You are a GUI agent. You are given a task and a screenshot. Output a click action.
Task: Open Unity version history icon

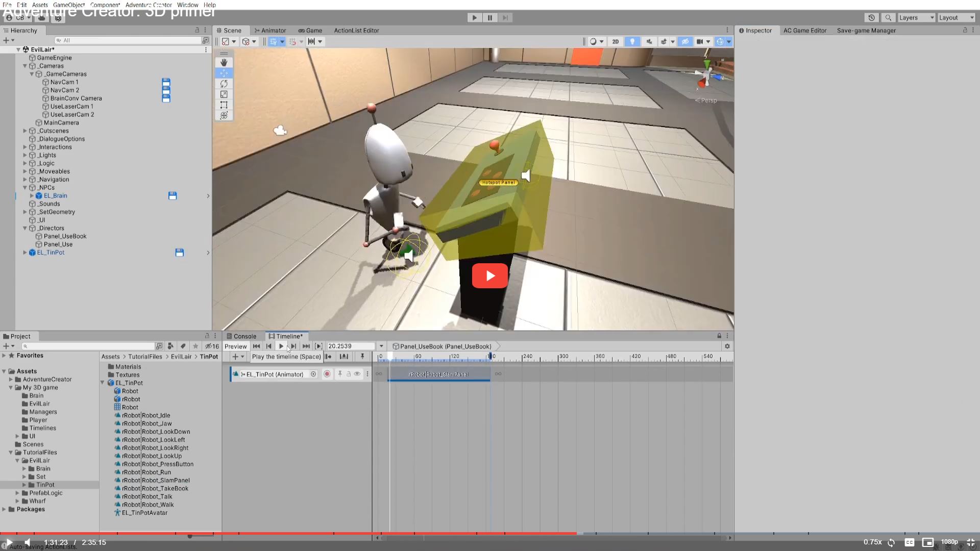(872, 18)
